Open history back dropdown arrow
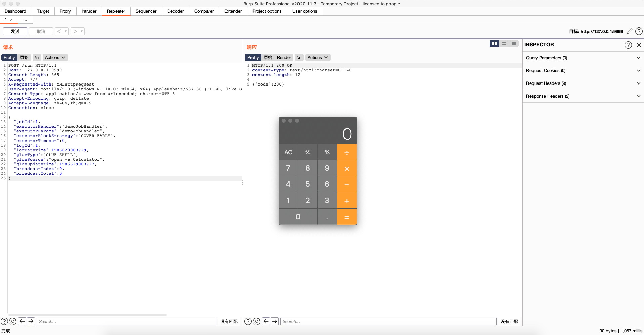644x335 pixels. [66, 31]
